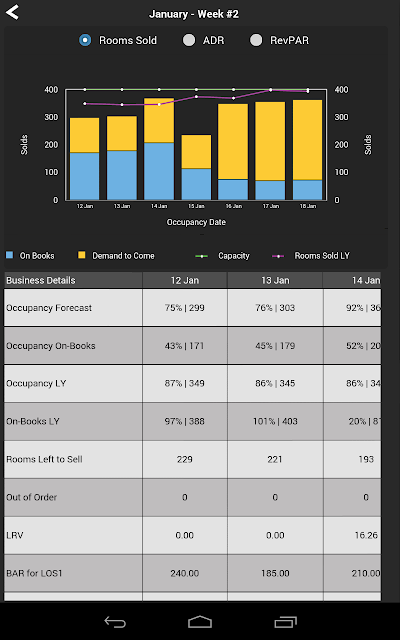Click the purple Rooms Sold LY legend marker
The height and width of the screenshot is (640, 400).
pos(278,256)
